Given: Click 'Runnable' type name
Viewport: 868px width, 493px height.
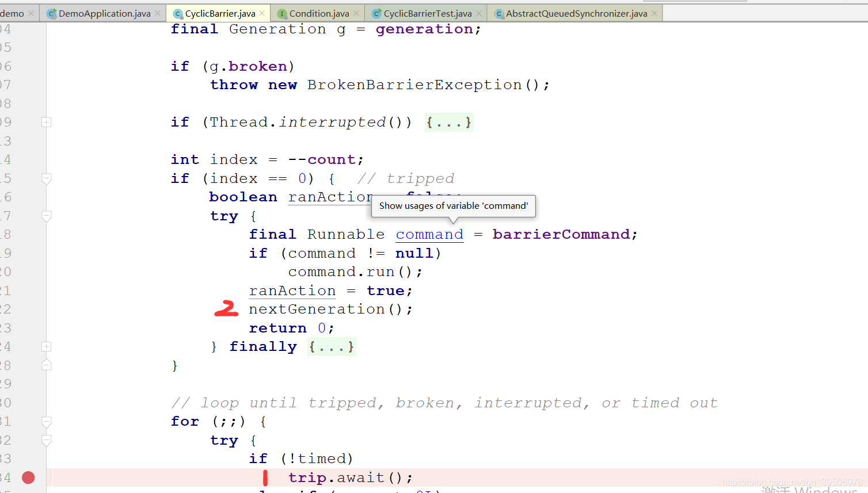Looking at the screenshot, I should [346, 234].
